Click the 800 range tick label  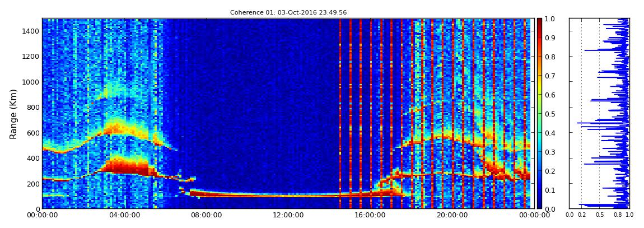click(32, 107)
